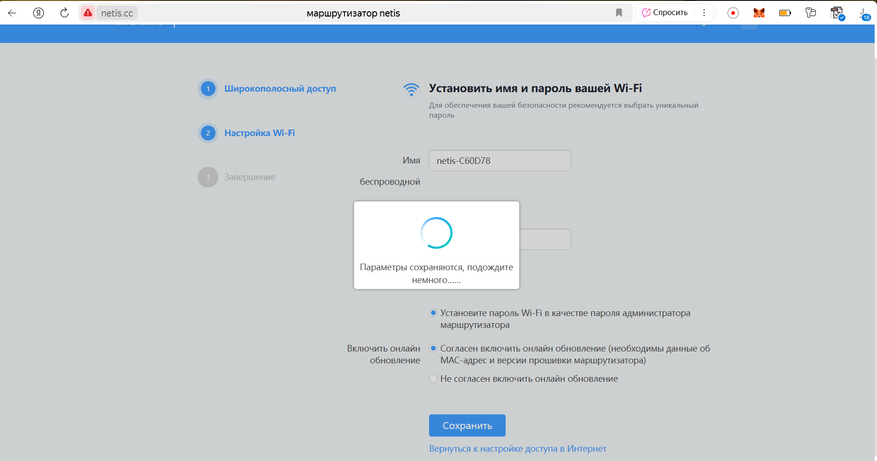Click the step 3 number circle

click(208, 177)
